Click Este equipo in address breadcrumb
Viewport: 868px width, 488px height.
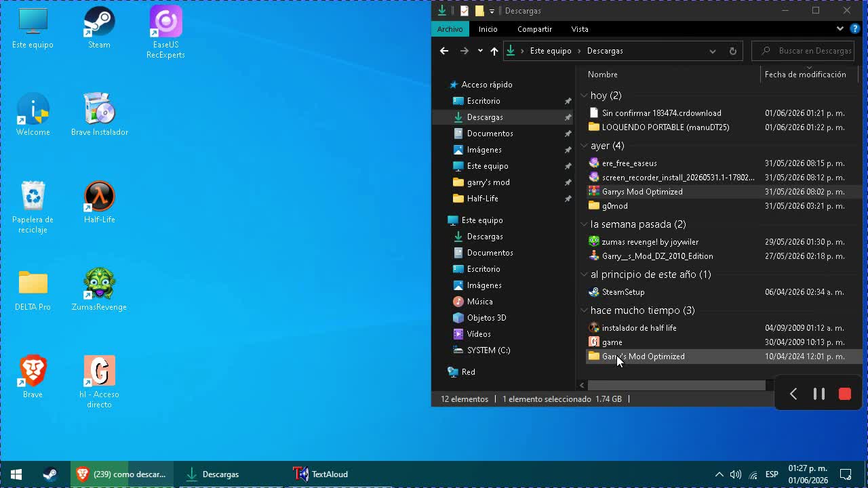pos(551,51)
